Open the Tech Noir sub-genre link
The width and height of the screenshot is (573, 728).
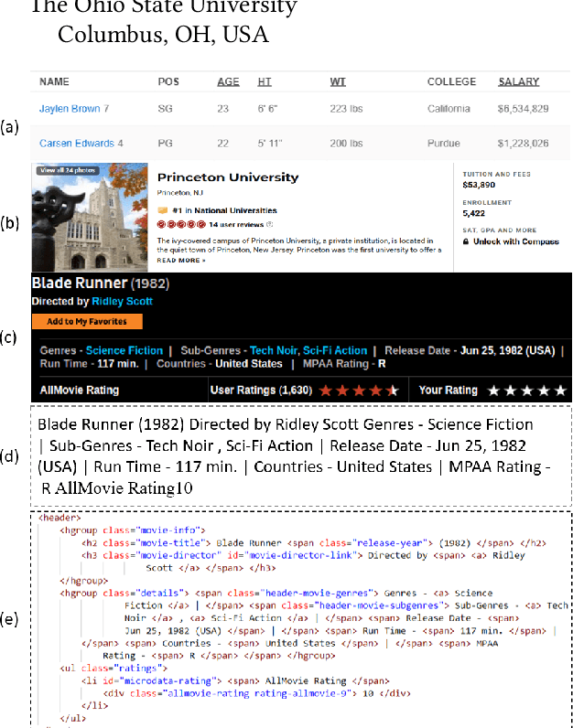(274, 350)
